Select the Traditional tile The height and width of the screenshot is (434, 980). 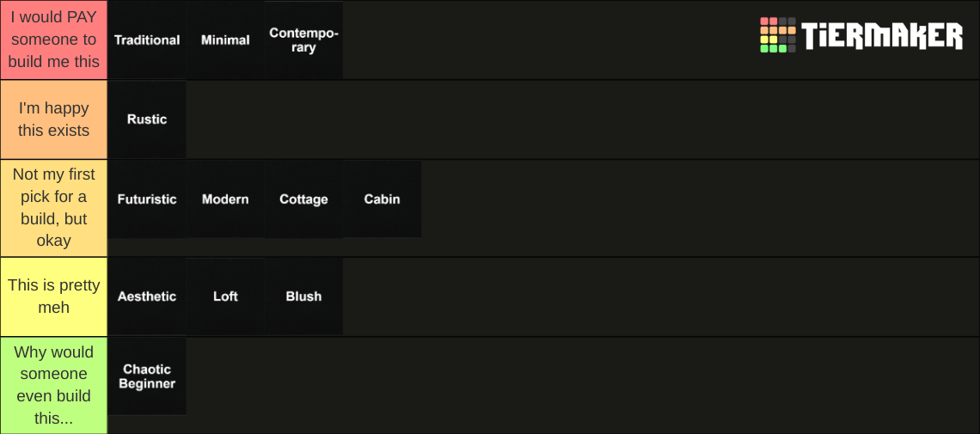point(147,40)
